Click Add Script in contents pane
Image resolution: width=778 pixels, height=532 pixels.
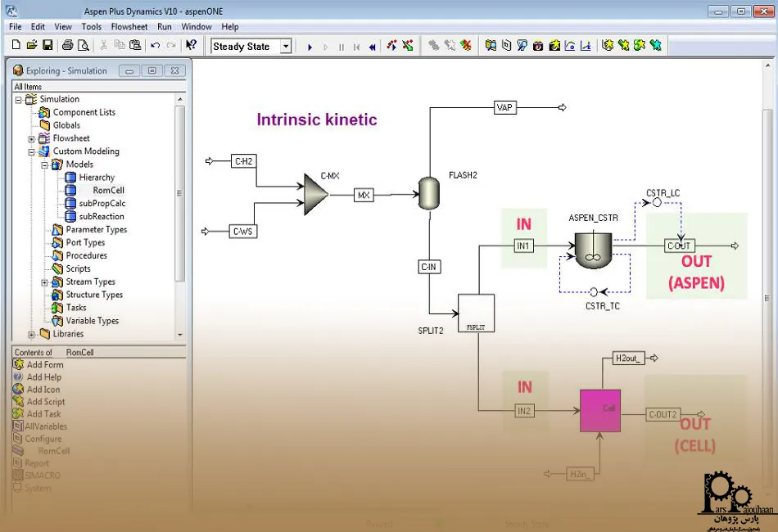pos(45,402)
